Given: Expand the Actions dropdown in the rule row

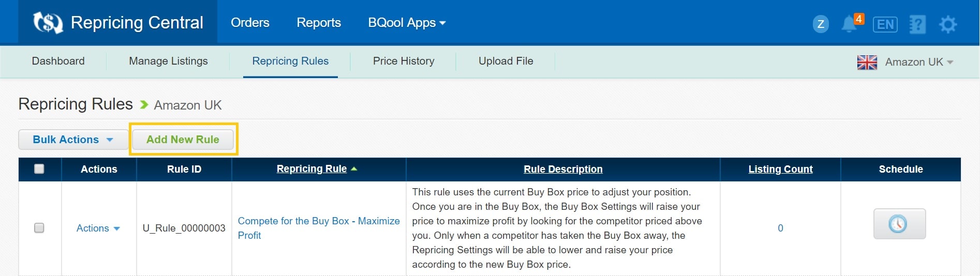Looking at the screenshot, I should pos(98,228).
